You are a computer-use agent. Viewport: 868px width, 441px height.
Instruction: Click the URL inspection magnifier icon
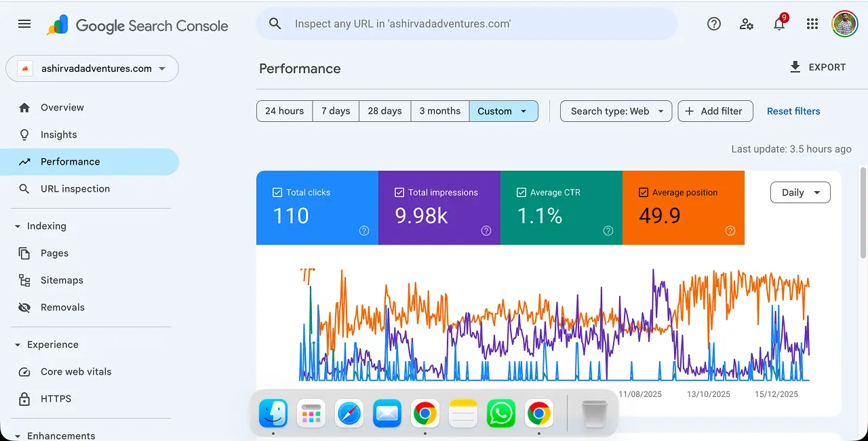[24, 188]
